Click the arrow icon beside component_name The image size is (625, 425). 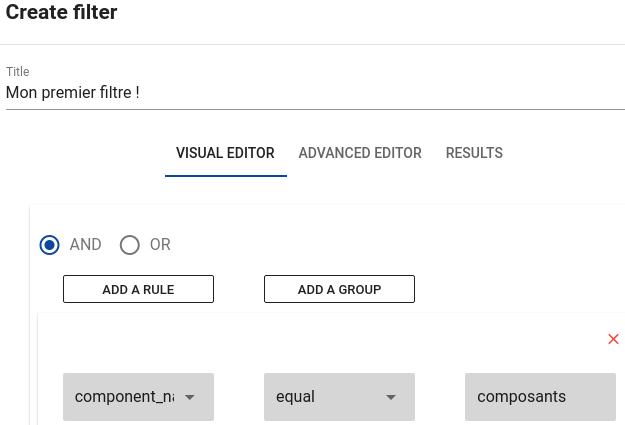[x=189, y=398]
